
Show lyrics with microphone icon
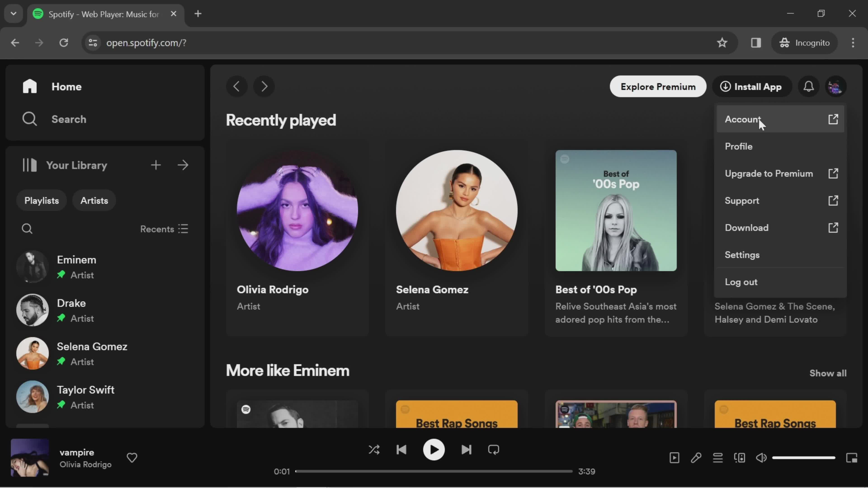point(696,458)
